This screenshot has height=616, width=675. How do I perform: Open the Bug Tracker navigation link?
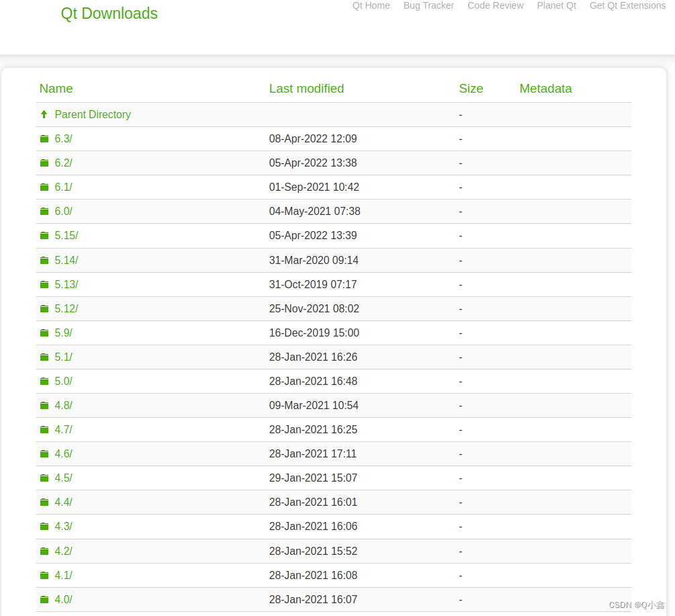(x=429, y=5)
